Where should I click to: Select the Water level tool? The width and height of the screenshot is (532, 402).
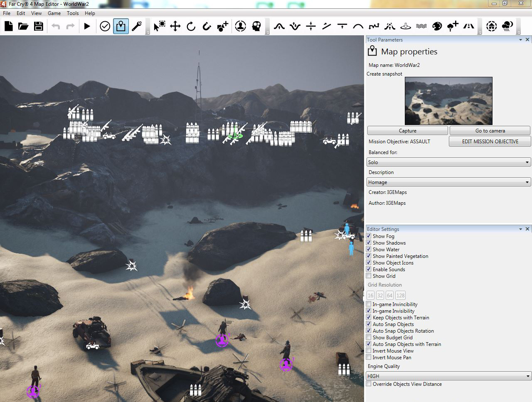tap(421, 26)
